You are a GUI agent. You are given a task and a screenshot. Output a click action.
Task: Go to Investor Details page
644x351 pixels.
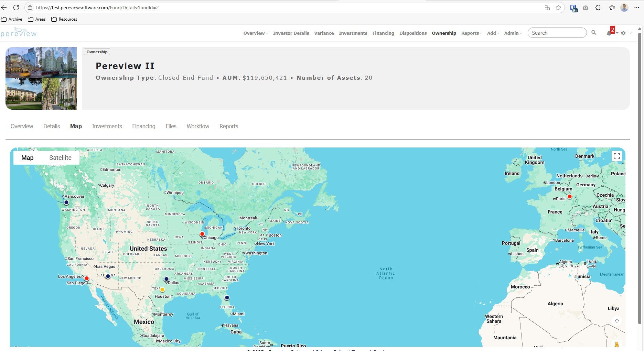coord(291,33)
